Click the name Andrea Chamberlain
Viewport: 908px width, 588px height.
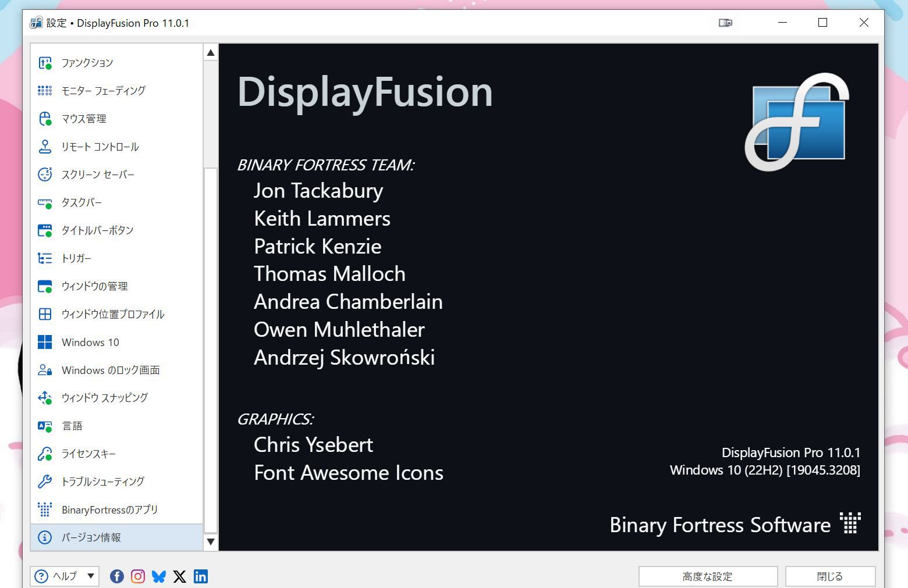click(348, 302)
